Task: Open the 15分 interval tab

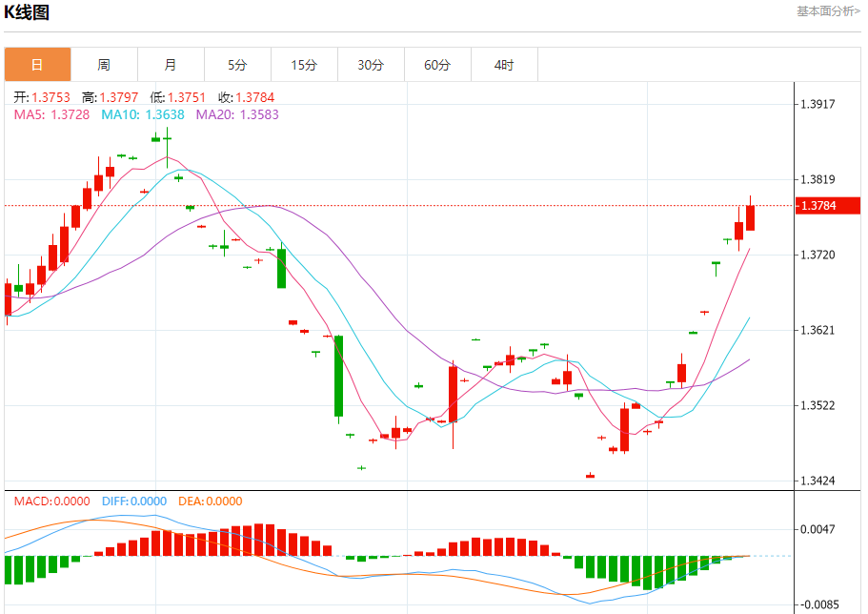Action: point(305,65)
